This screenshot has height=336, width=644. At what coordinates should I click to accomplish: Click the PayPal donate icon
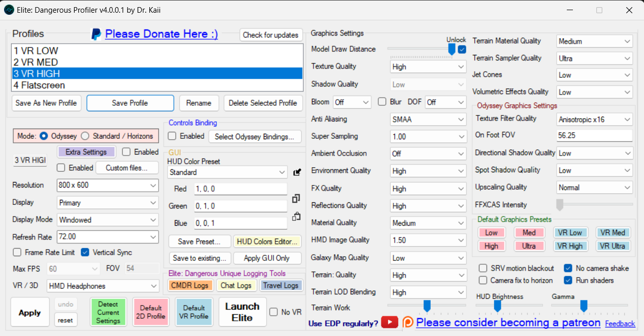(x=96, y=34)
